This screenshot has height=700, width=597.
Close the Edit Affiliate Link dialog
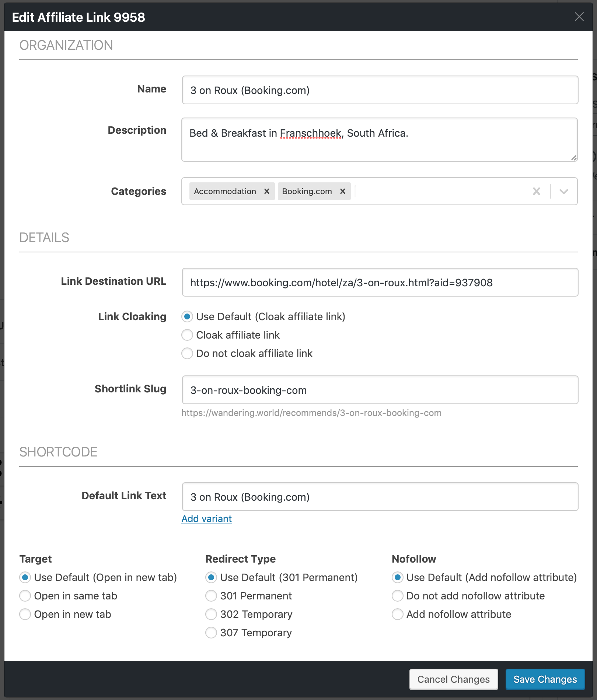pyautogui.click(x=579, y=17)
